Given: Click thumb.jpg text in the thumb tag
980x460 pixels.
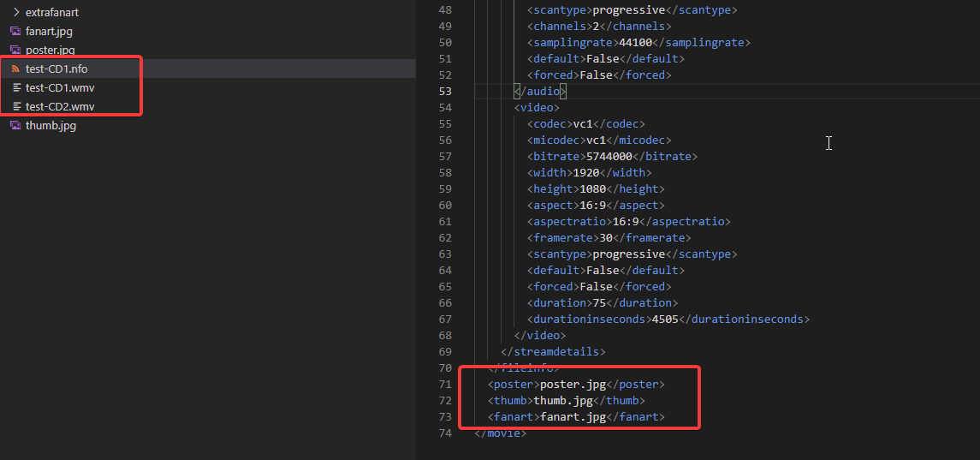Looking at the screenshot, I should (x=563, y=401).
